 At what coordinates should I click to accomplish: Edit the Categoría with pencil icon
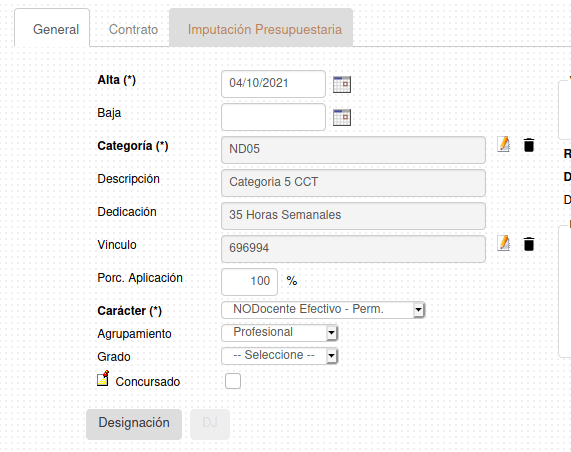coord(504,144)
